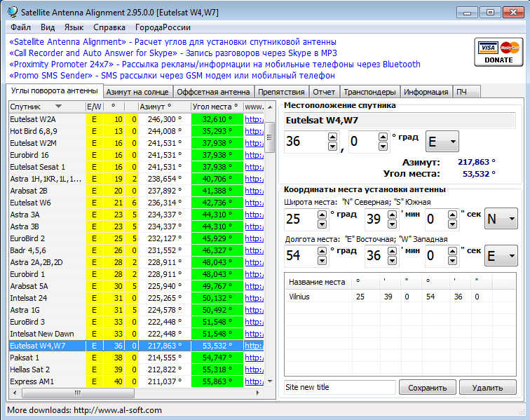Decrease longitude minutes down arrow at 36
The image size is (530, 420).
pyautogui.click(x=392, y=261)
